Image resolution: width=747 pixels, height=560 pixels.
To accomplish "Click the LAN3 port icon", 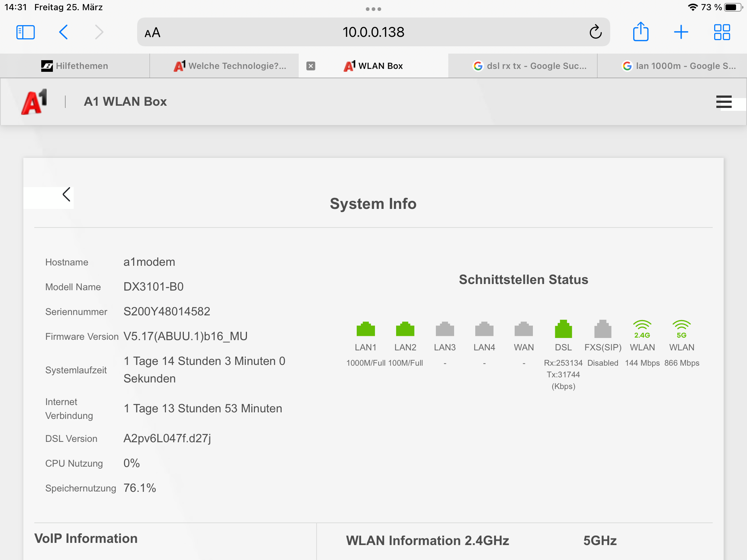I will pos(445,329).
